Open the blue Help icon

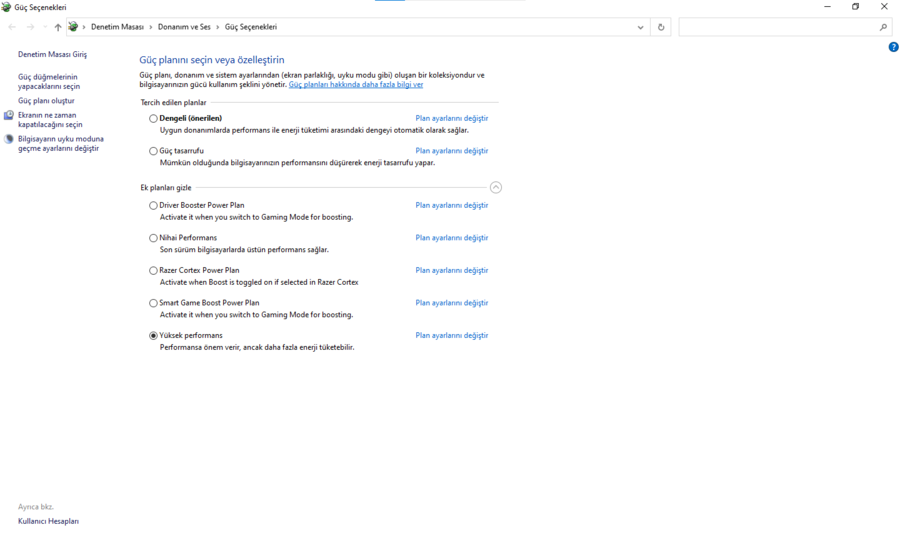point(893,47)
